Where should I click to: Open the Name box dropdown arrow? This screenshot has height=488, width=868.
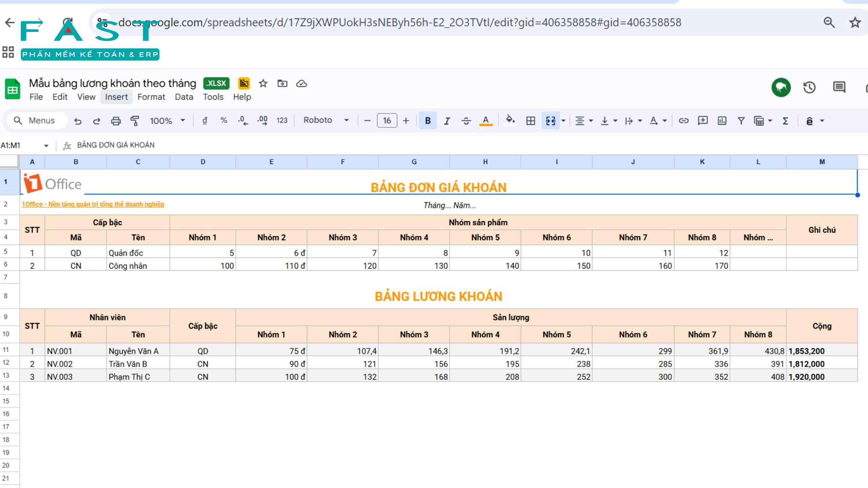(x=46, y=146)
